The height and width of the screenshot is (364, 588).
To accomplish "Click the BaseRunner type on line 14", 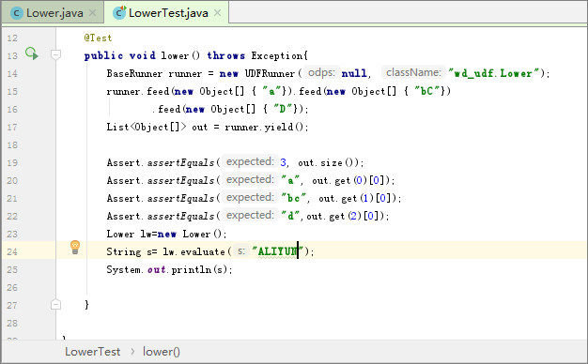I will (x=134, y=73).
